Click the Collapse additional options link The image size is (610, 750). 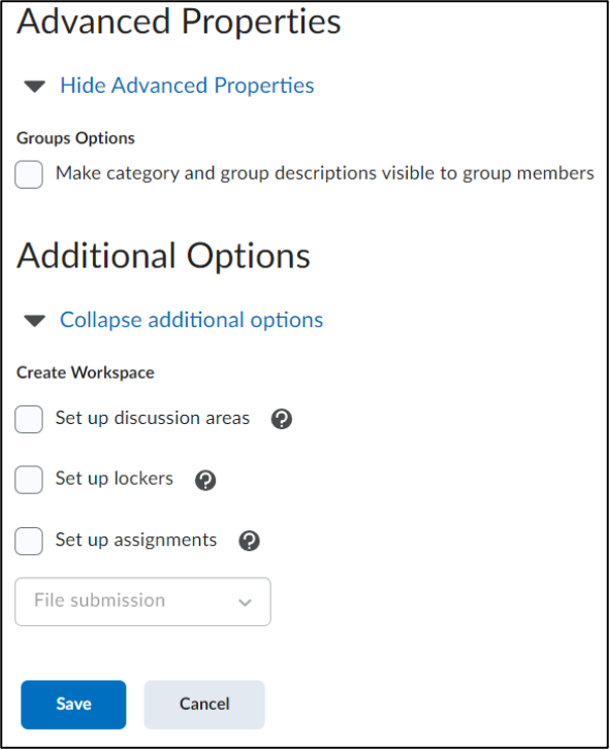pos(191,320)
